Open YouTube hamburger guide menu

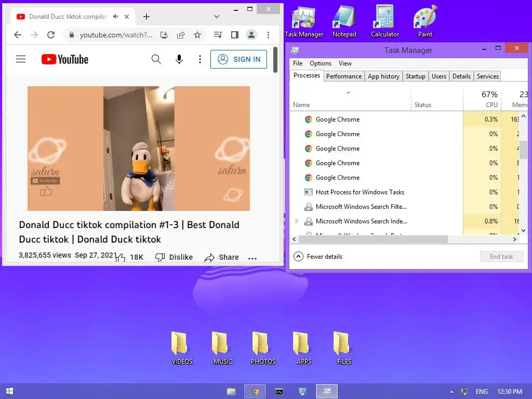21,59
